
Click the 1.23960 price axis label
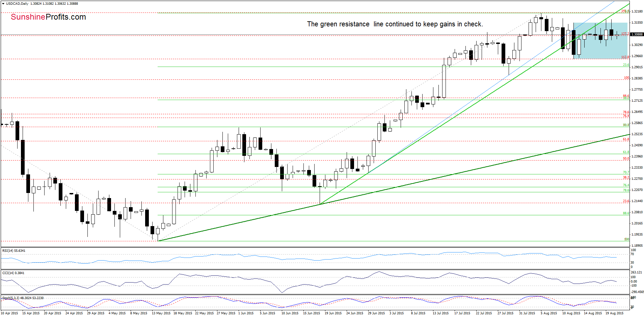pos(637,156)
